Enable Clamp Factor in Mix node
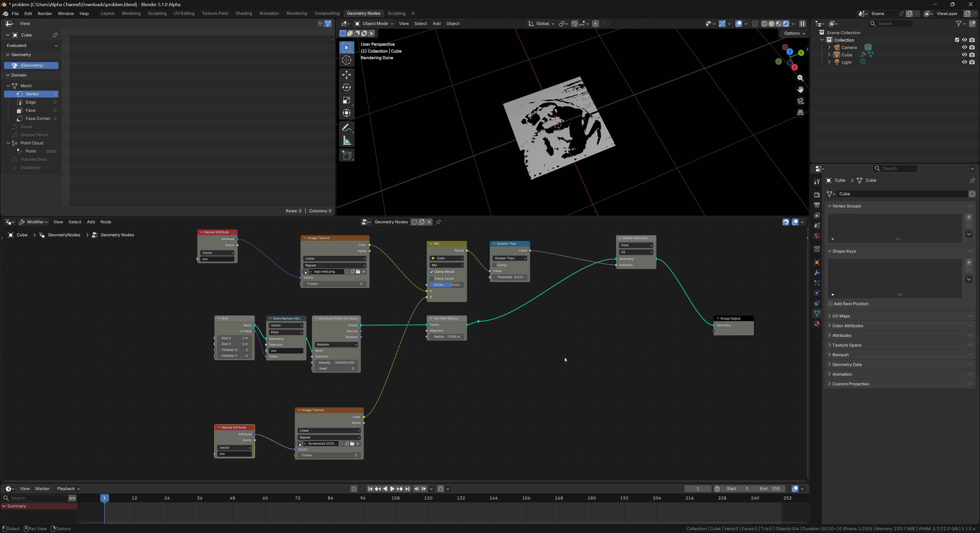 pos(431,279)
